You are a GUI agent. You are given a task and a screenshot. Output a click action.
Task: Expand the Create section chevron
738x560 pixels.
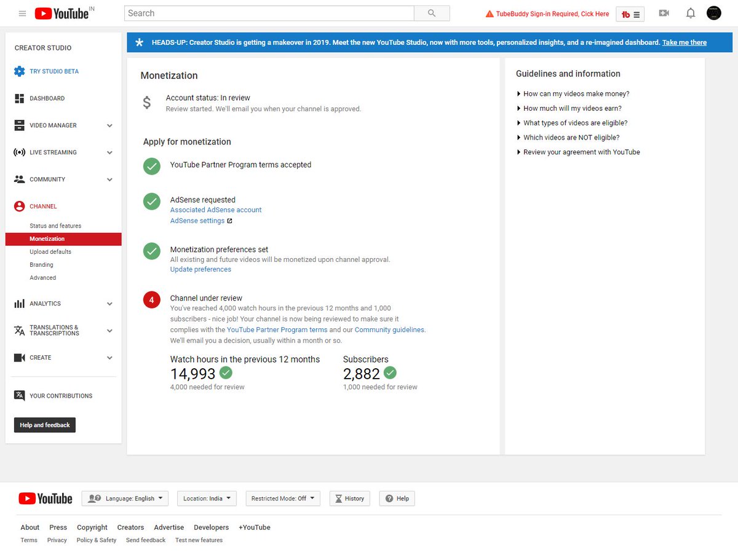pos(109,358)
